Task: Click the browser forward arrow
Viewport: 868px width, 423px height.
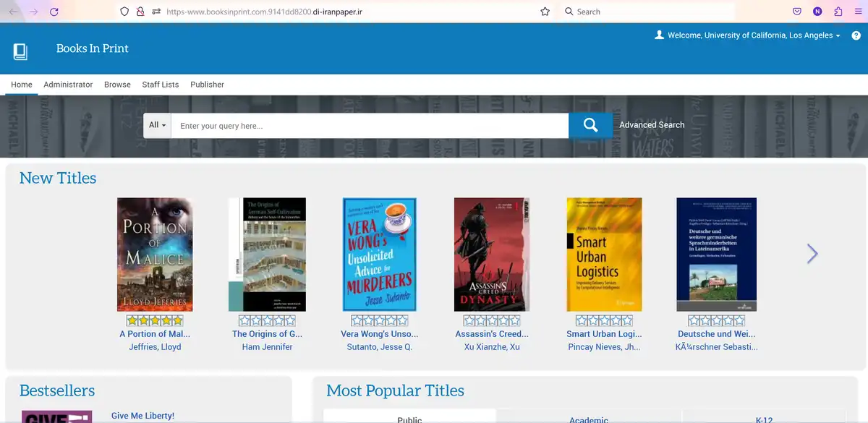Action: 34,12
